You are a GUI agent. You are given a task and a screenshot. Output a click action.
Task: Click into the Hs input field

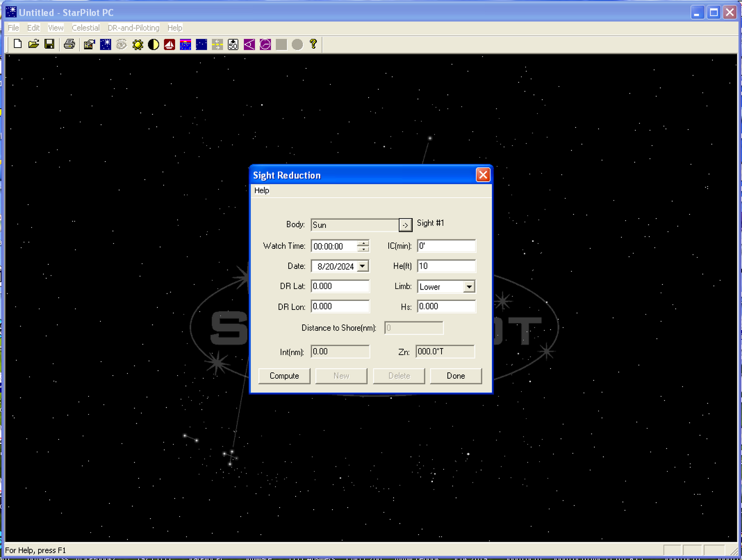(446, 306)
